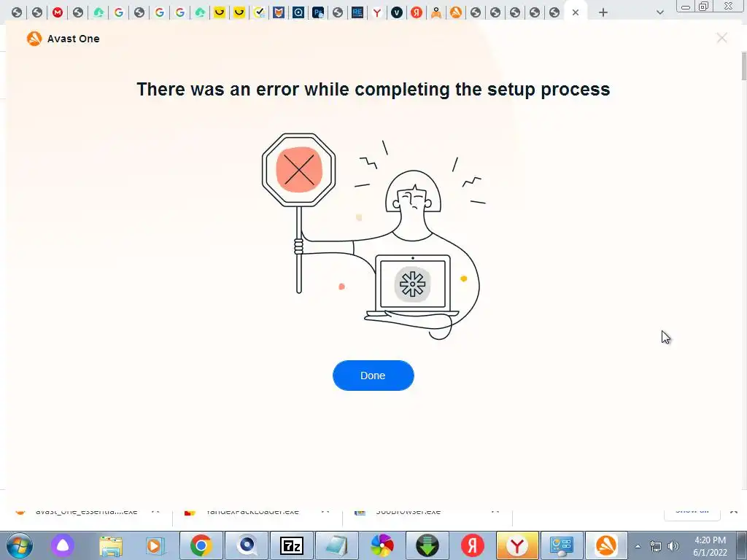Launch Alice purple assistant from taskbar
This screenshot has height=560, width=747.
pyautogui.click(x=63, y=545)
